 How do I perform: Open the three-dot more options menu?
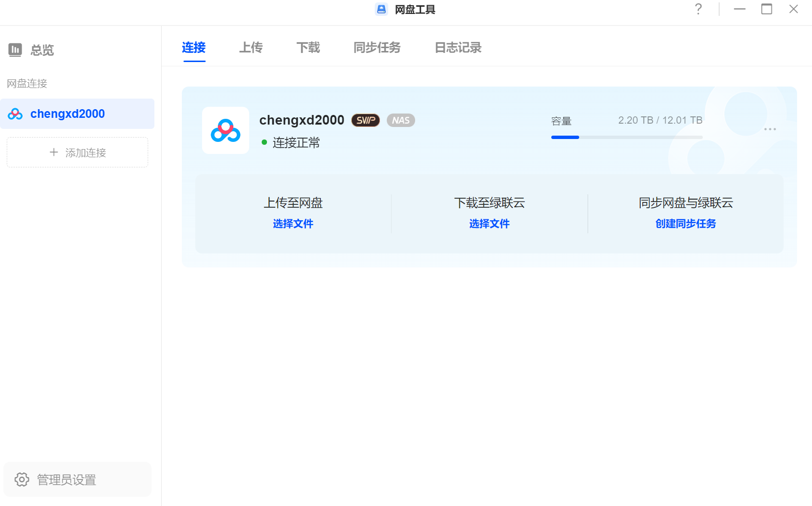point(770,129)
